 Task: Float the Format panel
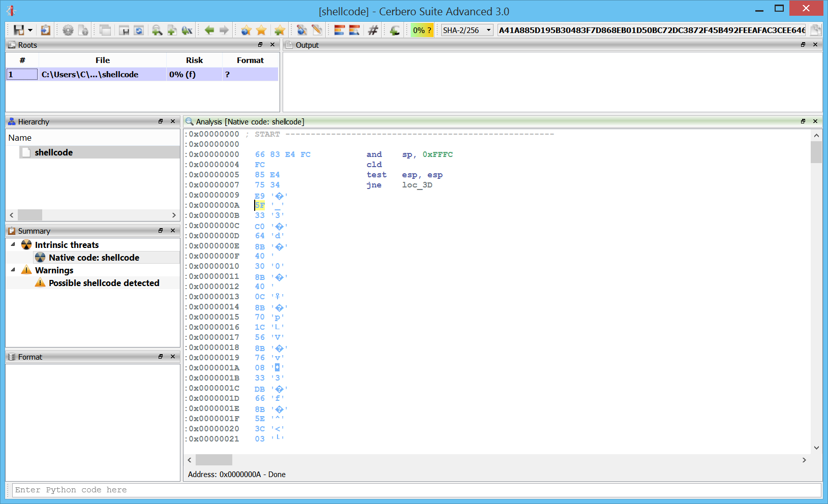(x=161, y=357)
